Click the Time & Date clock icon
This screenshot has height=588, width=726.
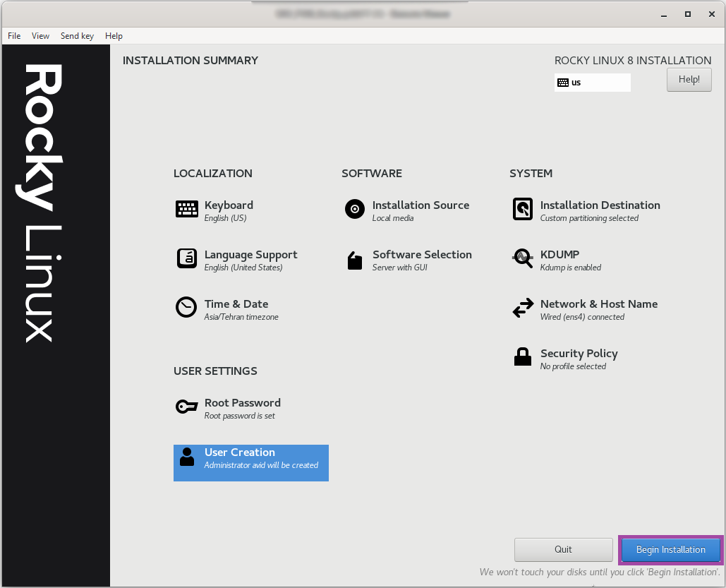click(x=186, y=307)
